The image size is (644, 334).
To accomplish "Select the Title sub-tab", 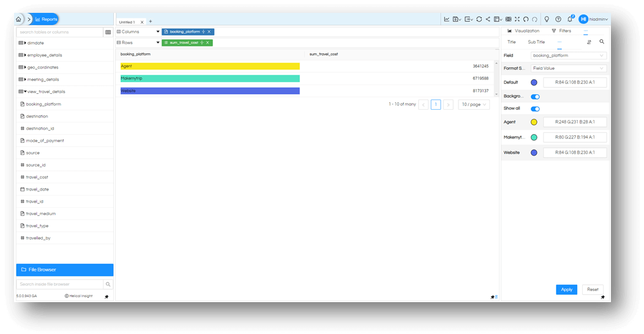I will coord(511,42).
